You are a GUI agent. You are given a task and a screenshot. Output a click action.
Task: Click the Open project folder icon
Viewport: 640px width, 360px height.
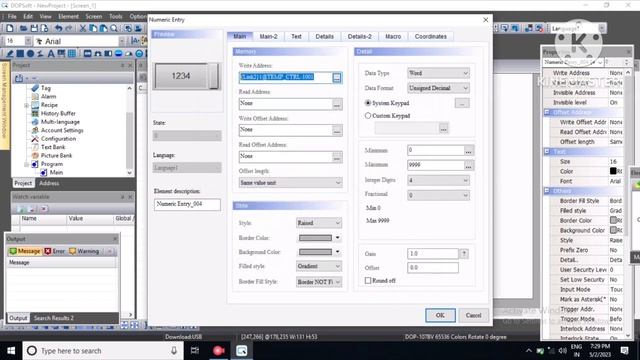point(23,28)
